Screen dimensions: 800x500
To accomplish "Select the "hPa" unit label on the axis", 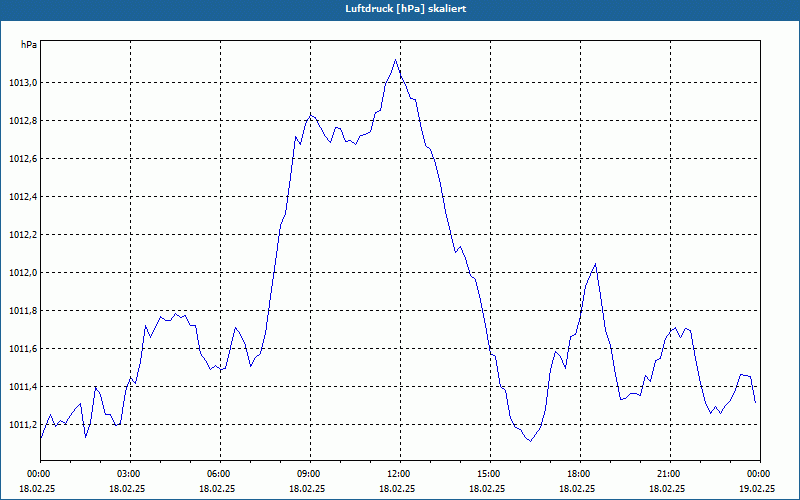I will pyautogui.click(x=29, y=45).
